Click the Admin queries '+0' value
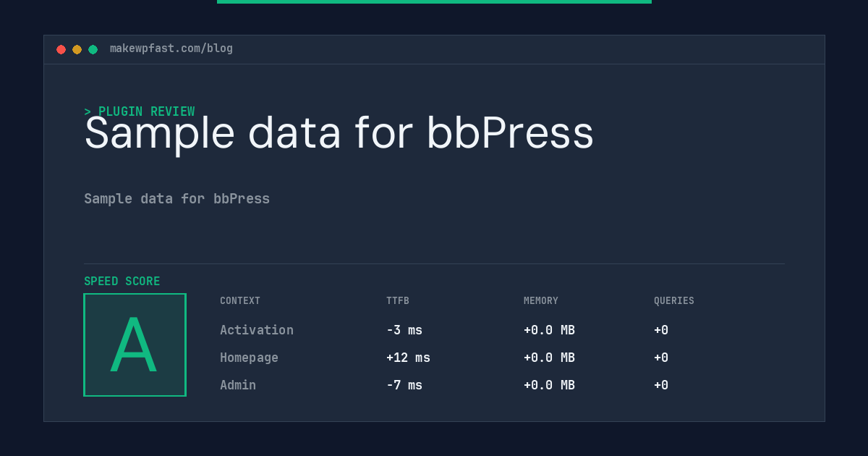 pyautogui.click(x=661, y=385)
